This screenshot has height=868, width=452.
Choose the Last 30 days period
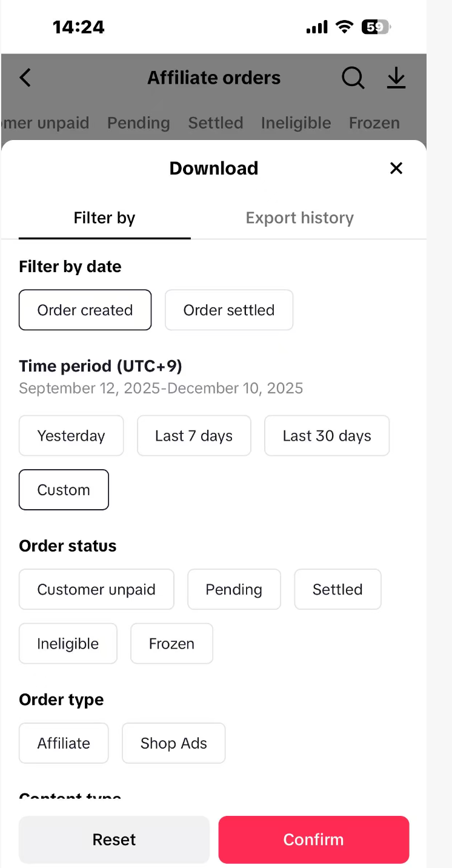click(327, 436)
